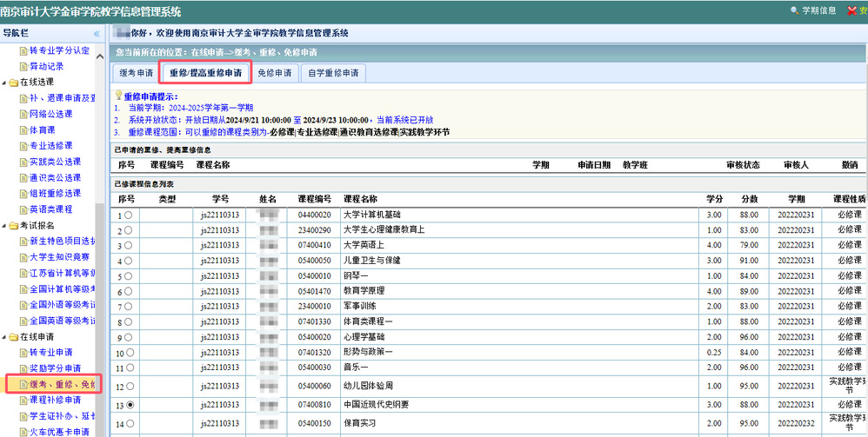868x437 pixels.
Task: Open the 自学重修申请 tab
Action: coord(333,73)
